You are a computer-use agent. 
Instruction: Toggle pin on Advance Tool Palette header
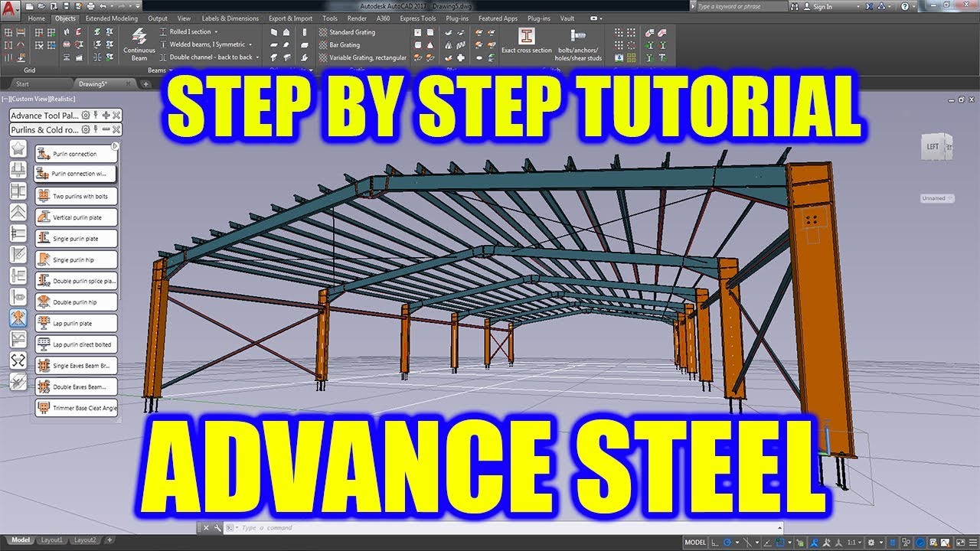(96, 116)
